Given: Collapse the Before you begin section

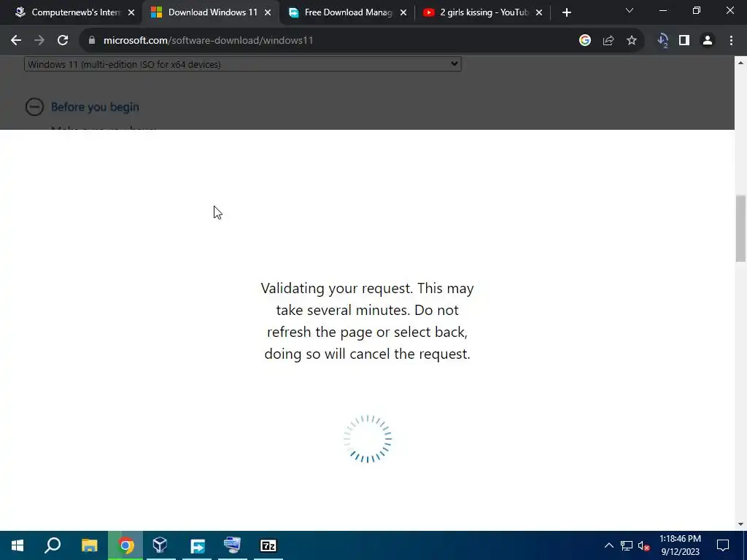Looking at the screenshot, I should [34, 106].
